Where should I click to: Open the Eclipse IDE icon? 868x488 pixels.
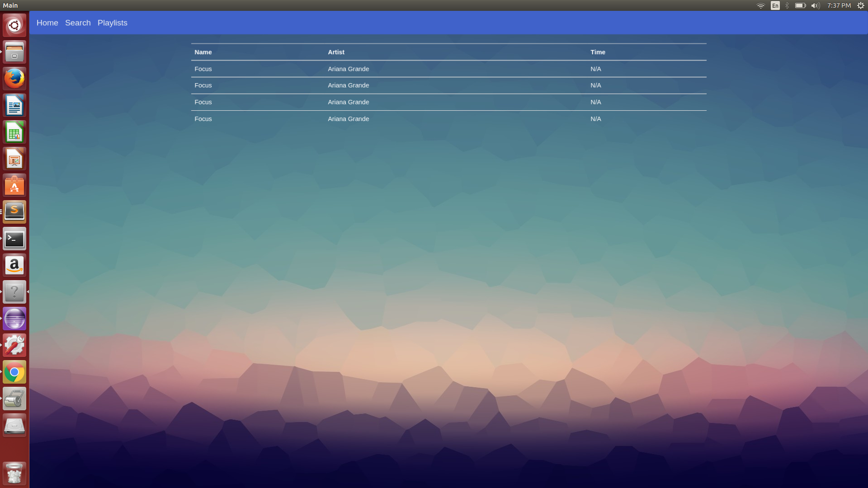tap(14, 319)
